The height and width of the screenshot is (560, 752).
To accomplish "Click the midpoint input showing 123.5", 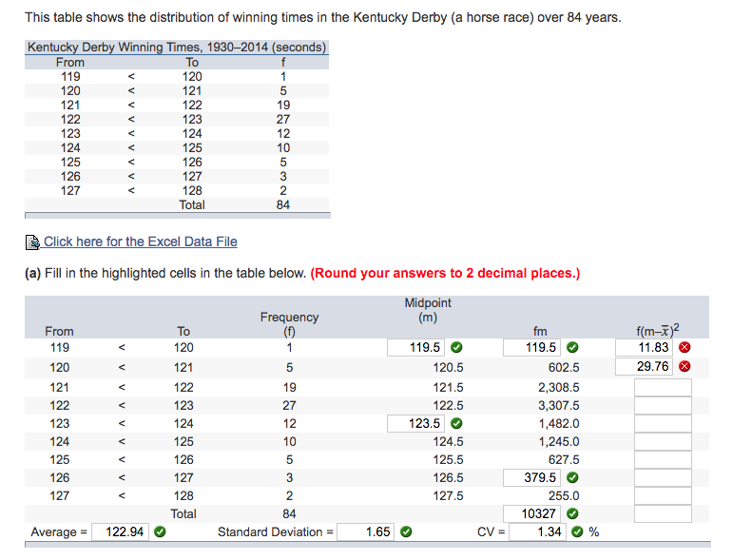I will click(x=415, y=423).
